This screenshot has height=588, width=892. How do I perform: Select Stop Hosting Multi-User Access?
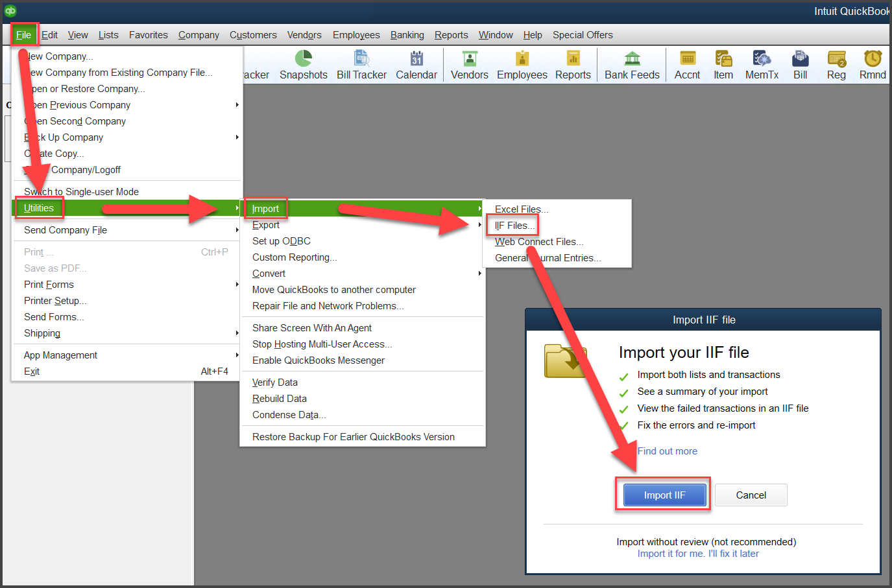pyautogui.click(x=363, y=344)
